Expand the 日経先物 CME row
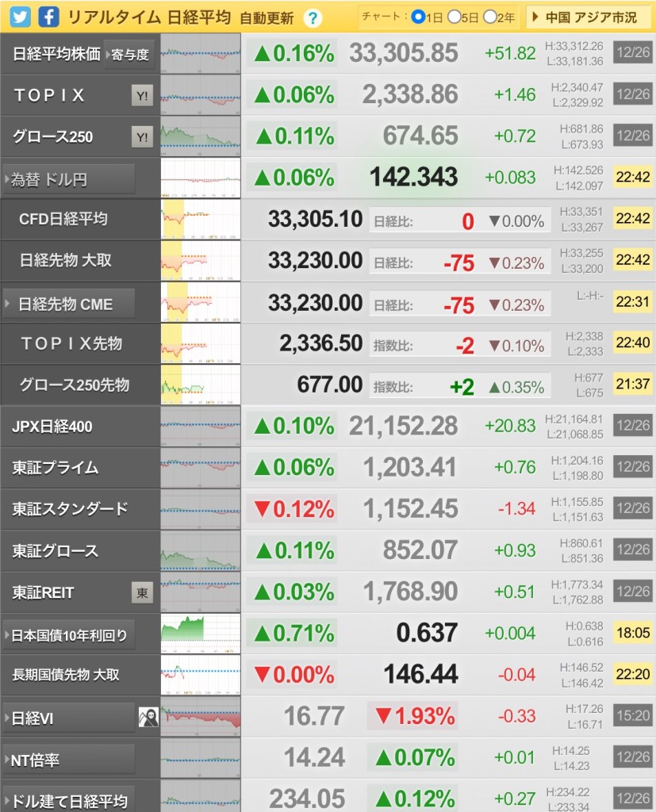This screenshot has width=656, height=812. (69, 304)
